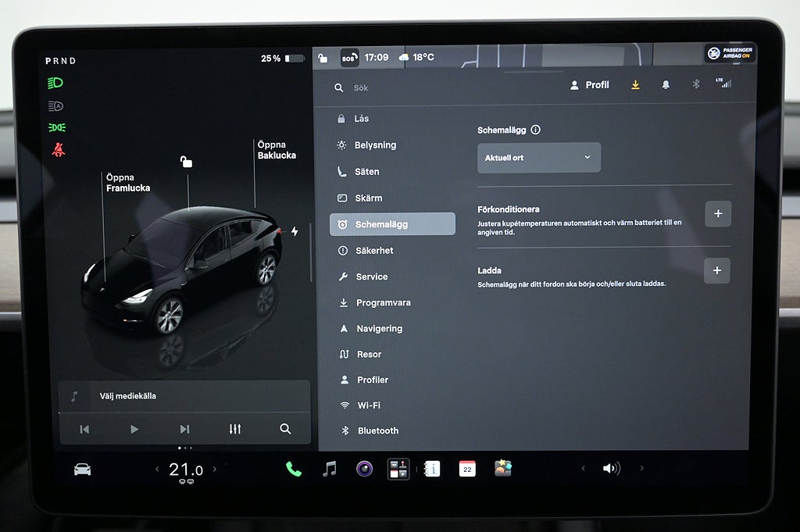Open the phone app in bottom dock
800x532 pixels.
tap(294, 469)
